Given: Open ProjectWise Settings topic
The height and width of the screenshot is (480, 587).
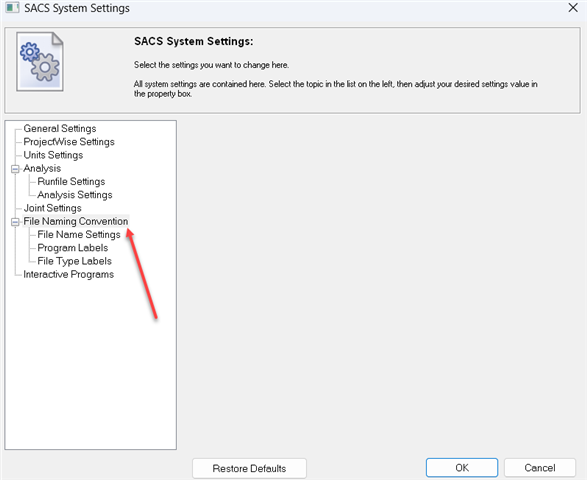Looking at the screenshot, I should [x=69, y=142].
